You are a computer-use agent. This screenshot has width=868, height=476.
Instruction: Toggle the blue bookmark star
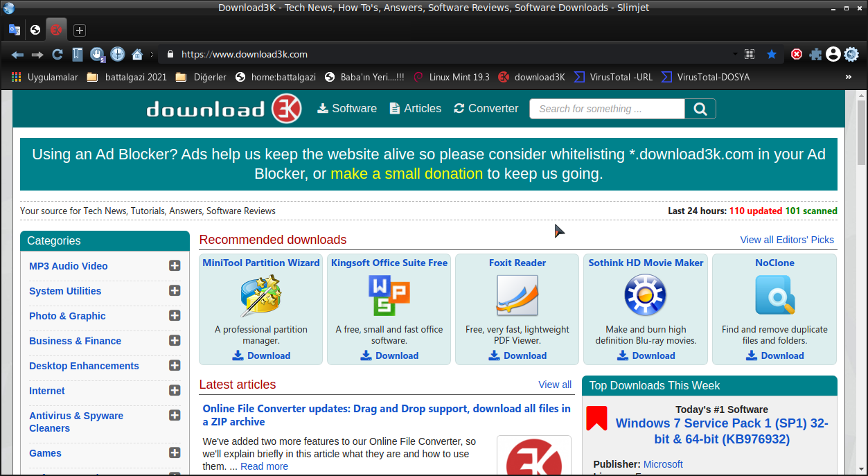[x=772, y=54]
